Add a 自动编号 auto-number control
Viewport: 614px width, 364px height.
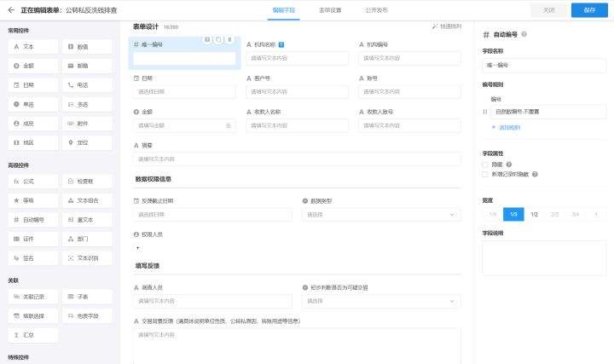(x=33, y=220)
